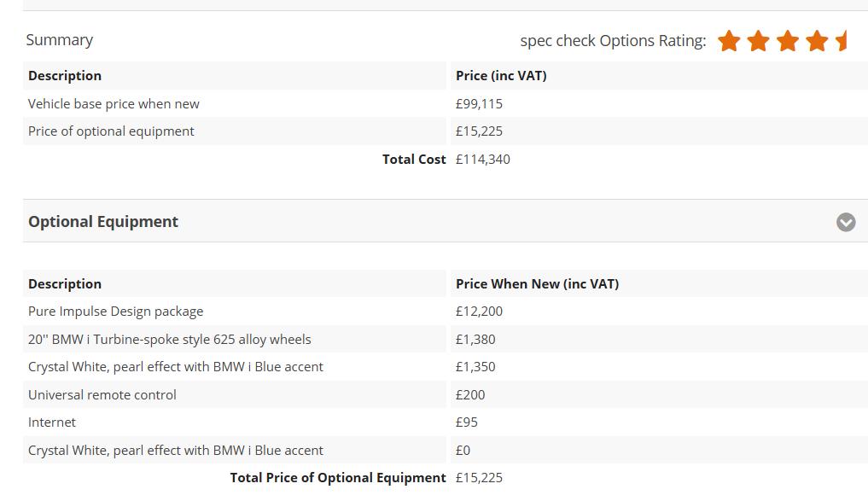This screenshot has height=501, width=868.
Task: Open the Universal remote control item
Action: click(102, 394)
